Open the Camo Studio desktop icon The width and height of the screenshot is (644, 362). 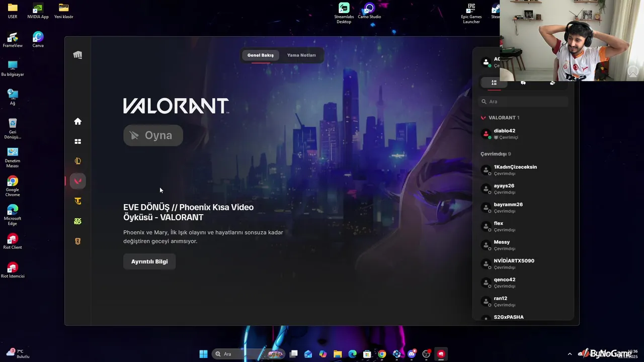point(369,11)
